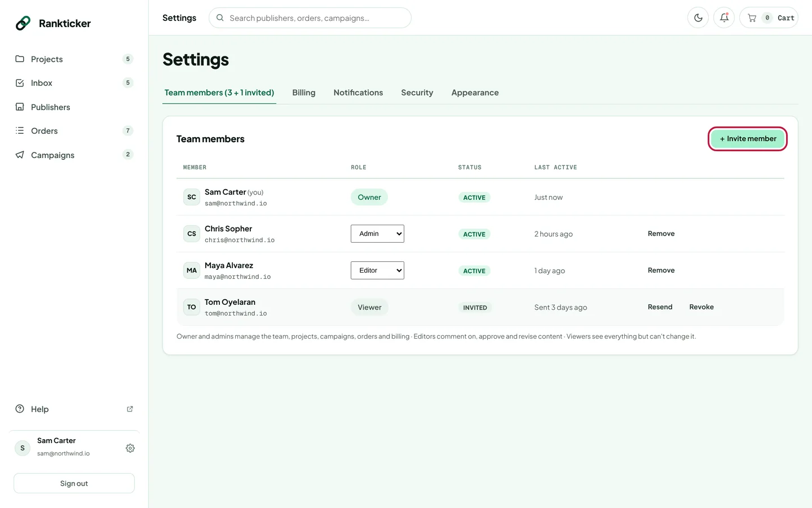This screenshot has height=508, width=812.
Task: Click Sam Carter's SC avatar in table
Action: (x=192, y=197)
